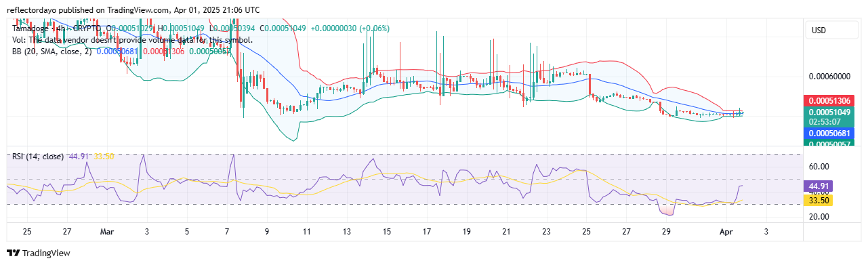Click the blue BB basis value 0.00050681 in legend
Viewport: 868px width, 265px height.
tap(117, 52)
